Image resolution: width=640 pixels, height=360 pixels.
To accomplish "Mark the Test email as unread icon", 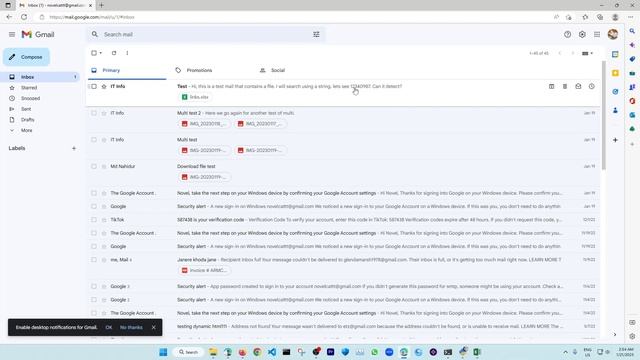I will click(x=578, y=87).
